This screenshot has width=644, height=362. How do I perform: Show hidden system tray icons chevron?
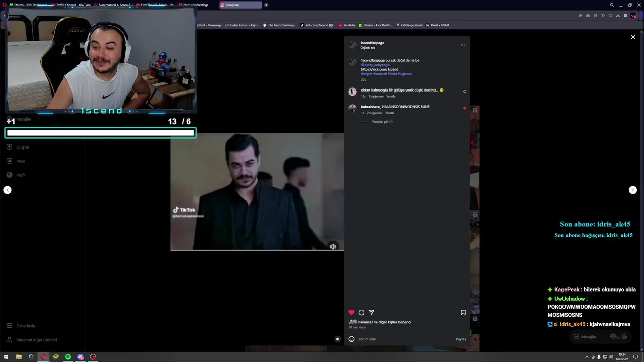click(x=587, y=357)
